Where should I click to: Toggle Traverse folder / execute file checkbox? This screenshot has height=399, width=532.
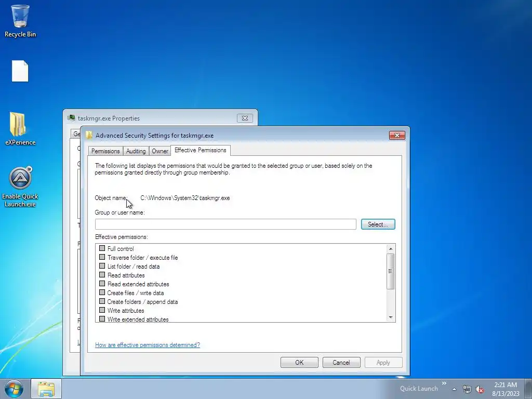102,257
